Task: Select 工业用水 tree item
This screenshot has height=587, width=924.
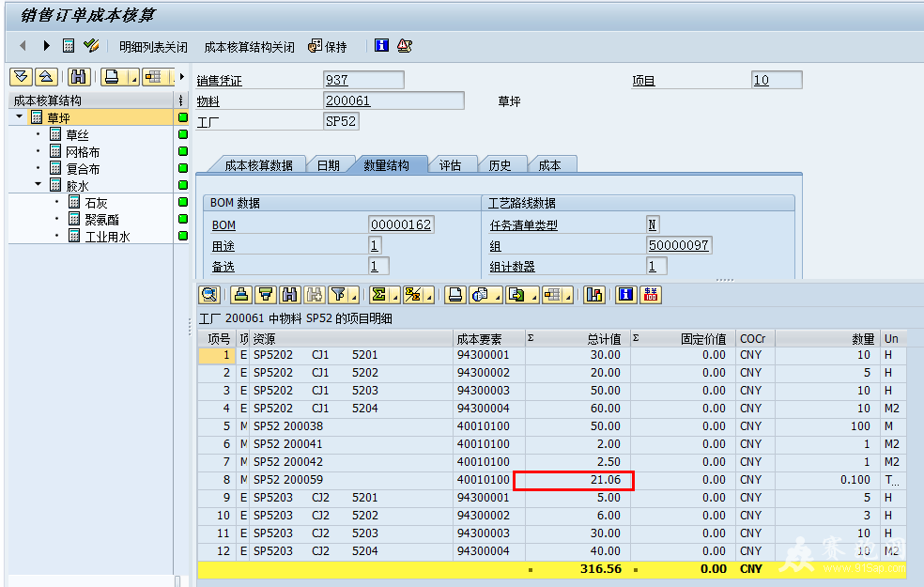Action: (107, 237)
